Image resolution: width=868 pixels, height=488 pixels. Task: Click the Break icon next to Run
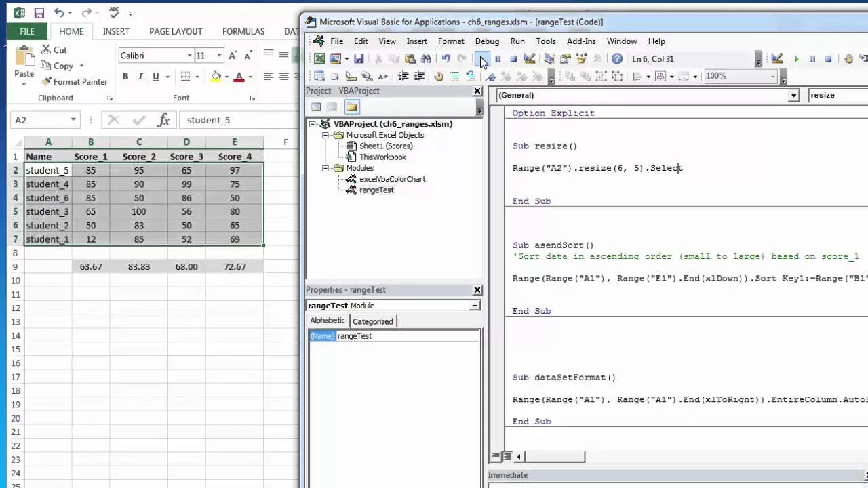[498, 59]
